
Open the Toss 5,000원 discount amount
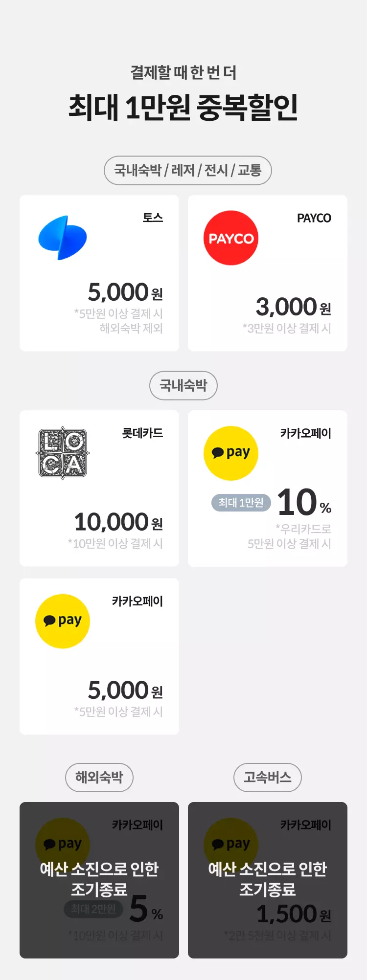125,292
